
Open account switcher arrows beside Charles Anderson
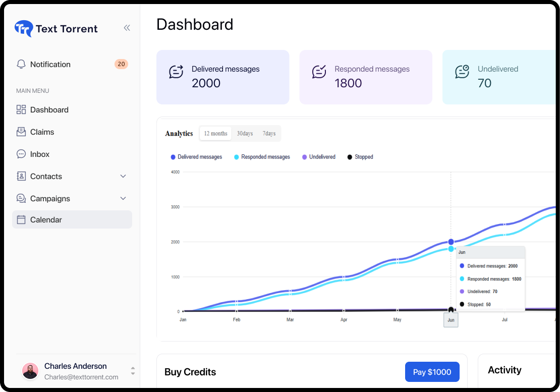coord(133,371)
